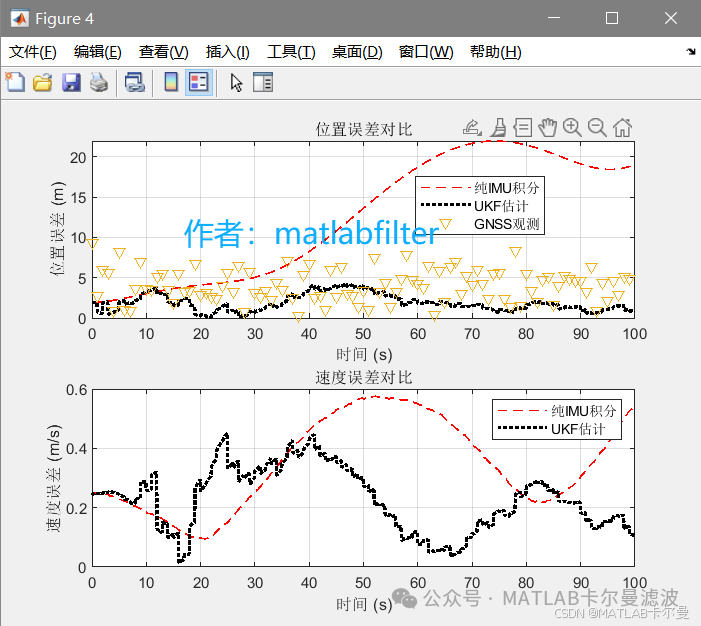This screenshot has width=701, height=626.
Task: Open the 窗口(W) menu
Action: (426, 52)
